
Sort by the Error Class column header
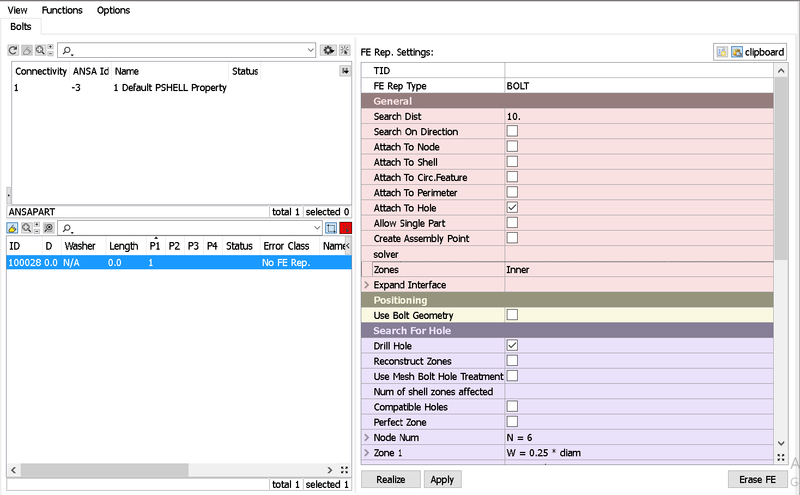click(286, 246)
